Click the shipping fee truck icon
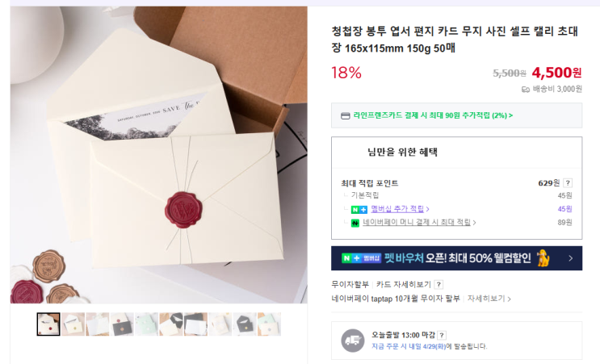The image size is (600, 364). click(x=526, y=90)
